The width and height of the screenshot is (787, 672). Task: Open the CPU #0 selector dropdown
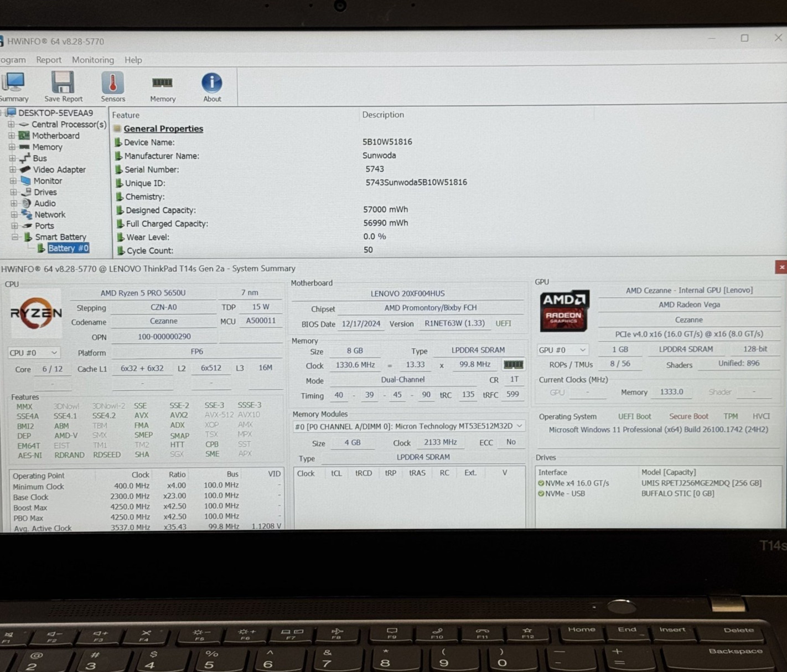coord(34,353)
